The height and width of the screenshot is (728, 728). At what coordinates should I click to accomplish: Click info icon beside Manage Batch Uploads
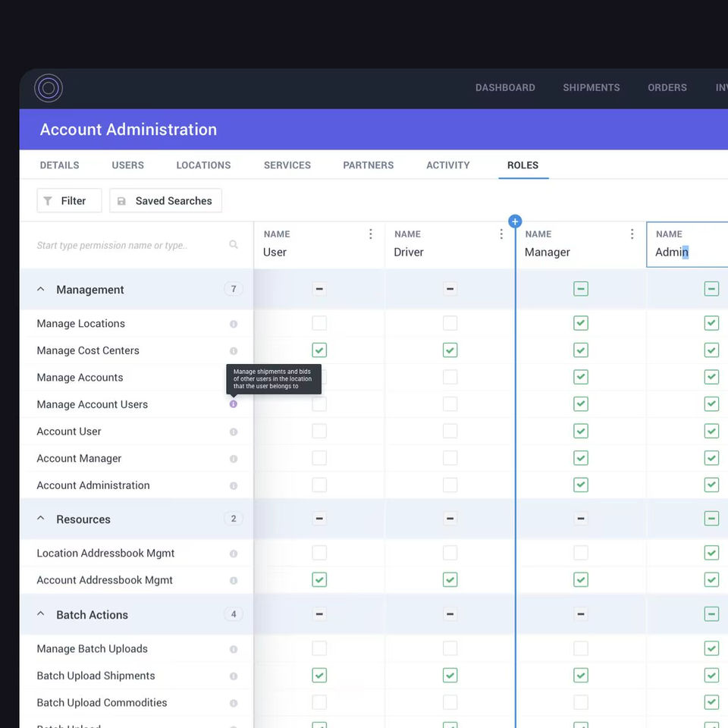[234, 649]
